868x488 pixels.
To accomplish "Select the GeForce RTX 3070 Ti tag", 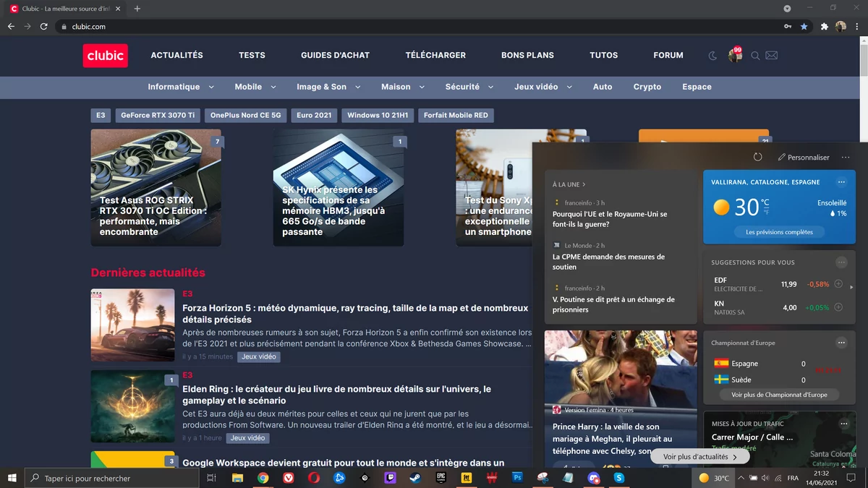I will [158, 115].
